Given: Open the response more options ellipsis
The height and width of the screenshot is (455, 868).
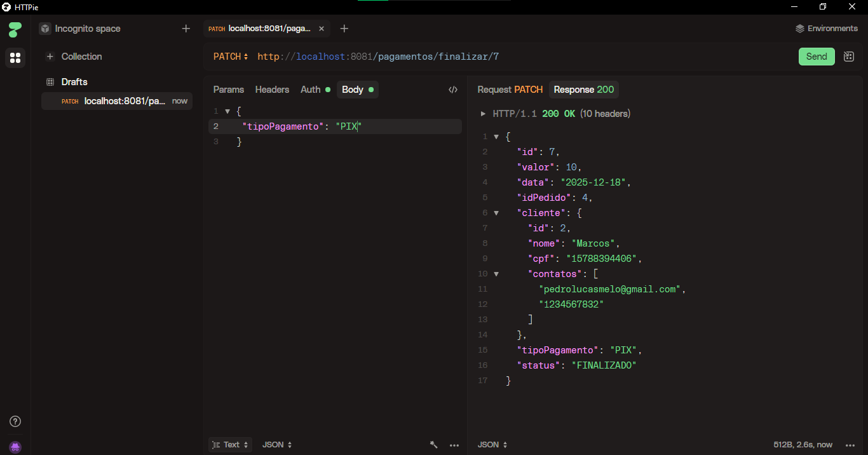Looking at the screenshot, I should pos(850,445).
